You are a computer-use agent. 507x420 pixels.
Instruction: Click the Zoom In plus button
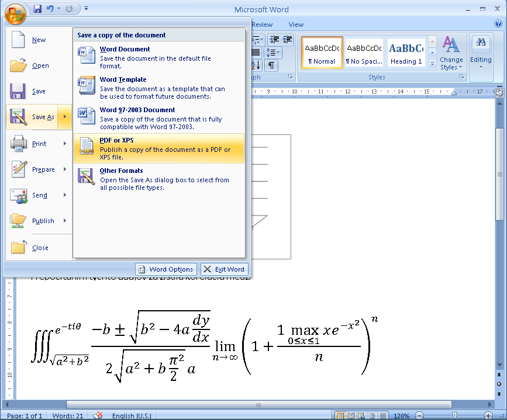tap(488, 415)
